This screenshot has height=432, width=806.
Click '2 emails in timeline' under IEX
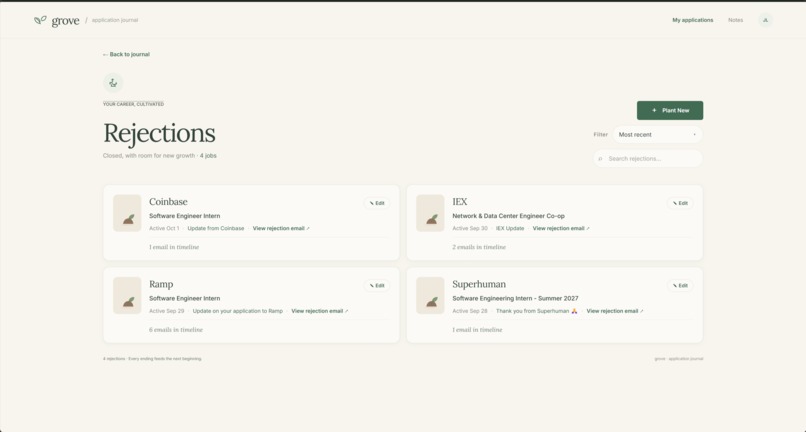click(x=479, y=247)
